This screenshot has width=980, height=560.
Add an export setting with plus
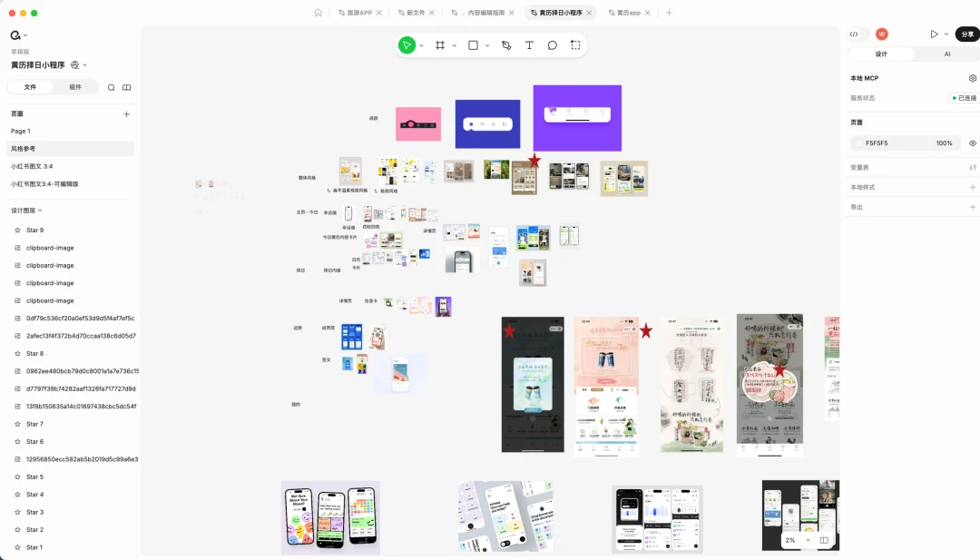(x=973, y=207)
